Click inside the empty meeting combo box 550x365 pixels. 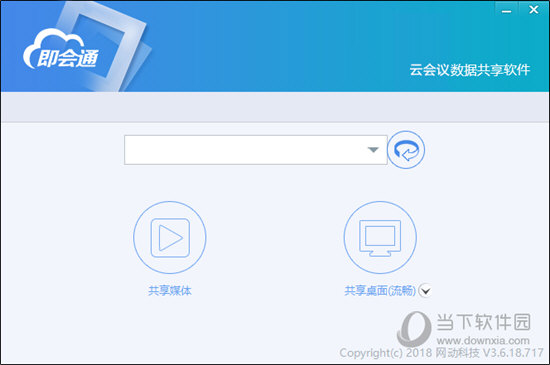click(x=256, y=150)
